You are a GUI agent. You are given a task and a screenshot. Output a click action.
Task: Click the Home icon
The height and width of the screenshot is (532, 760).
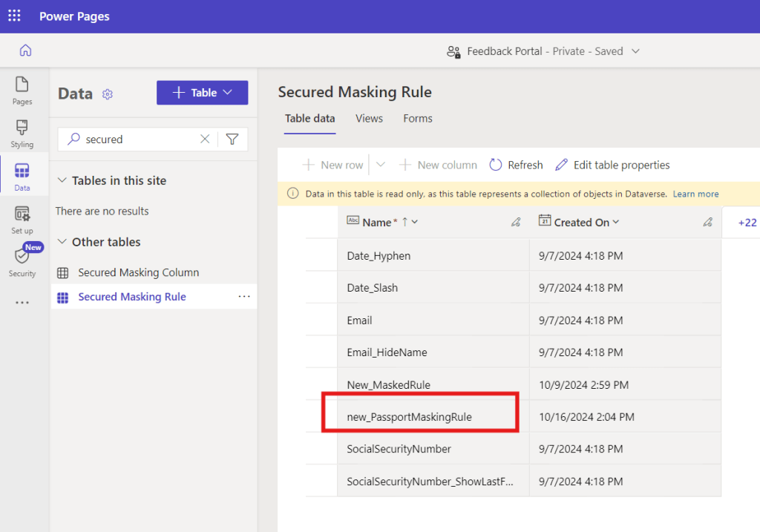point(25,50)
